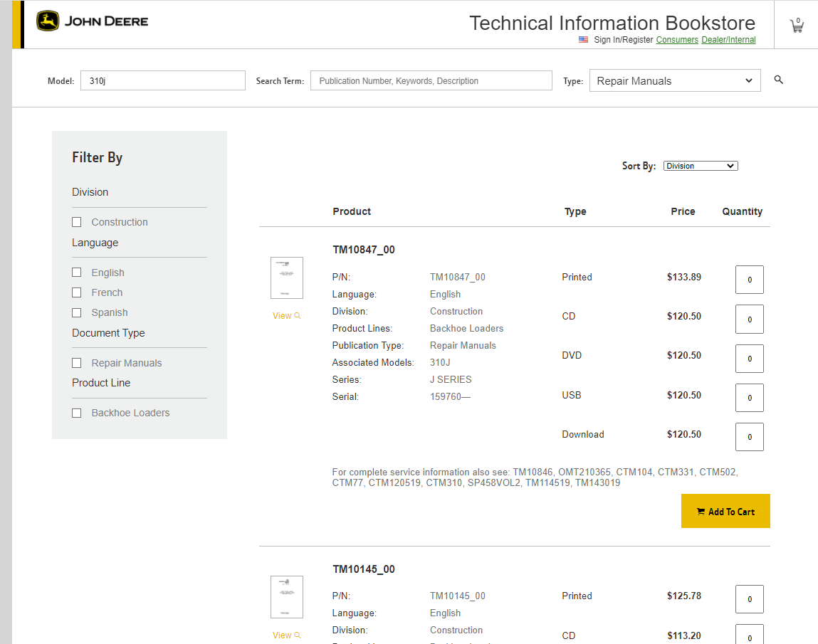Click the Search Term input field
Image resolution: width=818 pixels, height=644 pixels.
pyautogui.click(x=431, y=81)
